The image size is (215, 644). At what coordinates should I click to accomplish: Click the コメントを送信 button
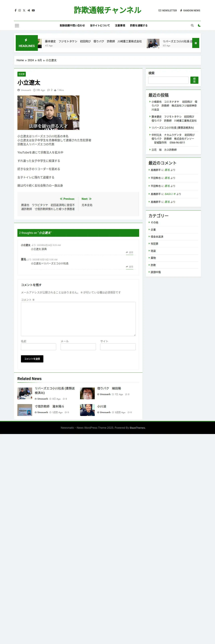[x=32, y=359]
